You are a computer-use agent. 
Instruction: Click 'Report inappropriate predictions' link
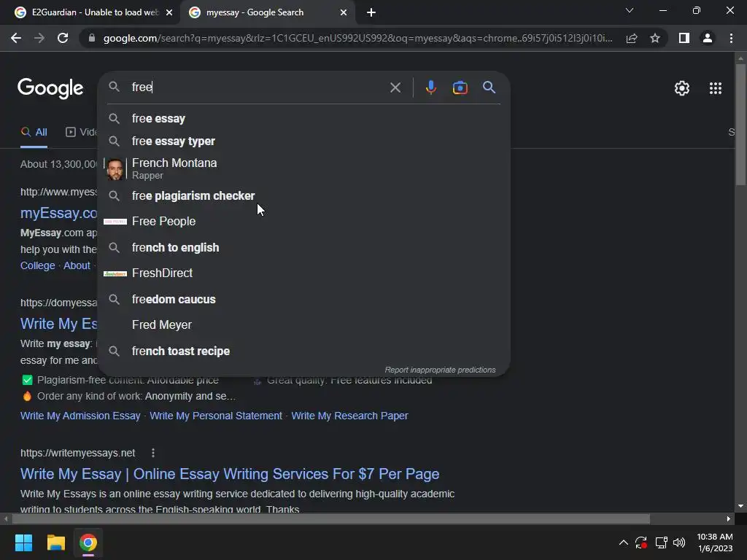440,370
